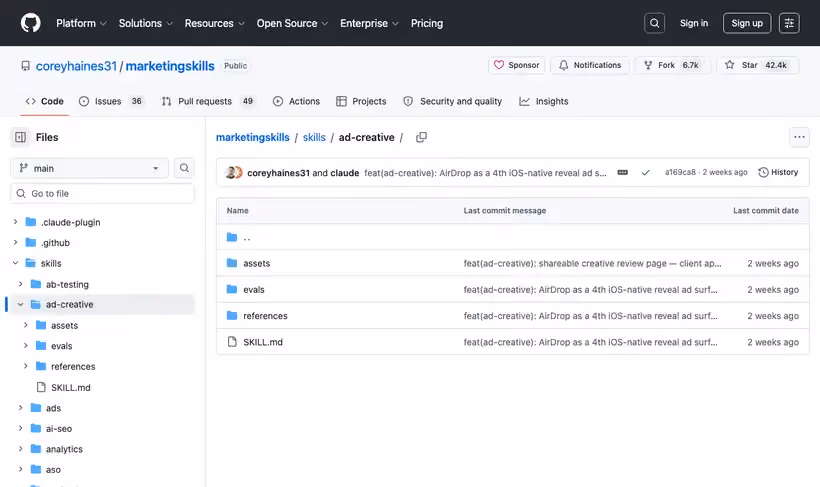Open the coreyhaines31 owner link
The width and height of the screenshot is (820, 487).
coord(76,66)
